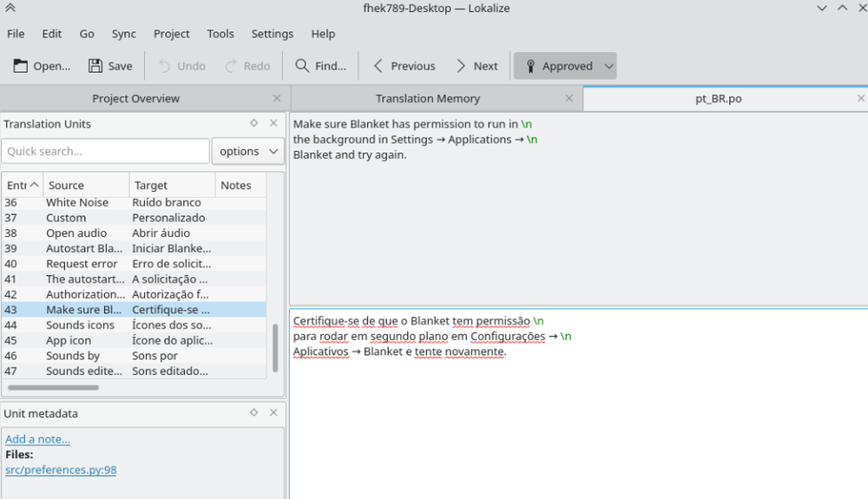Viewport: 868px width, 499px height.
Task: Close the Translation Memory tab
Action: tap(569, 98)
